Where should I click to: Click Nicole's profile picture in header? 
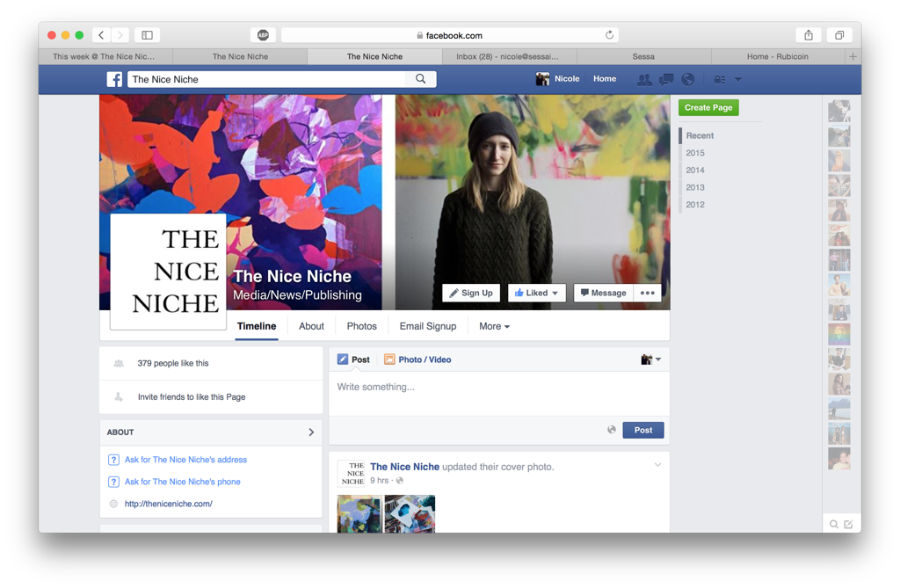point(542,79)
